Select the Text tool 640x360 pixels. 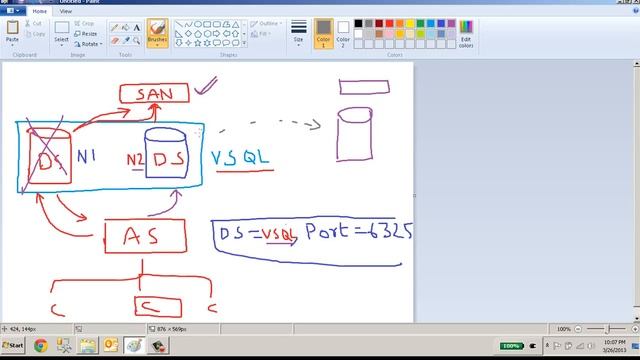point(137,28)
